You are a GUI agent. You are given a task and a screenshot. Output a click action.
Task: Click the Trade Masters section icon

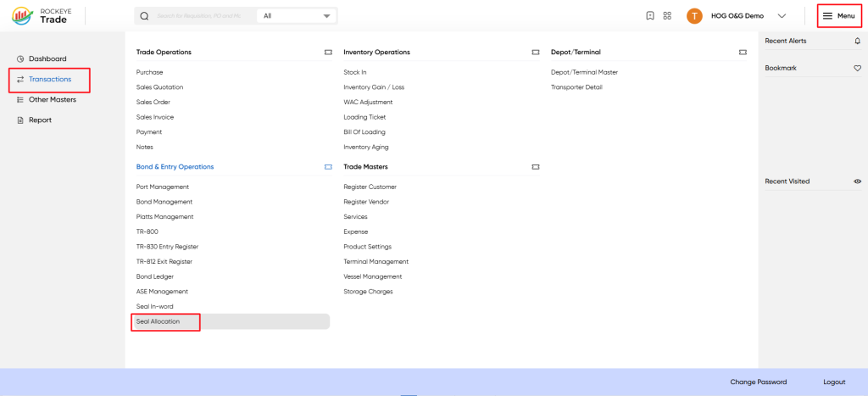pos(536,167)
